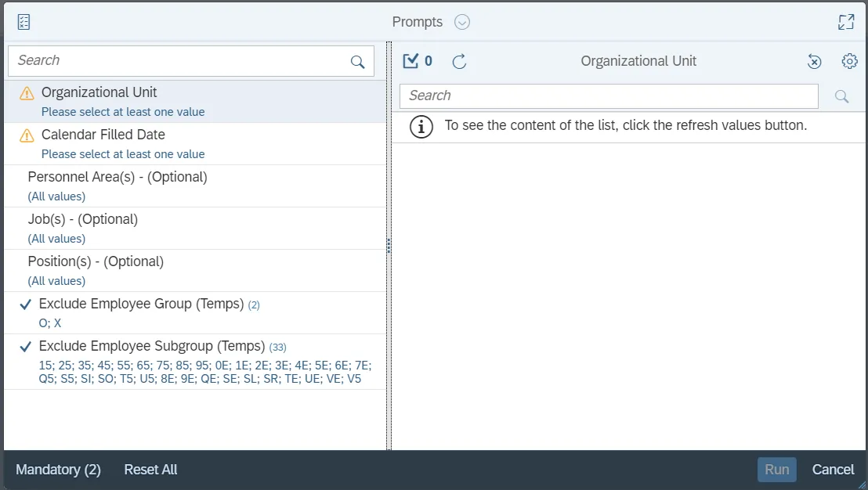Click the prompts summary icon at top-left

(x=24, y=22)
